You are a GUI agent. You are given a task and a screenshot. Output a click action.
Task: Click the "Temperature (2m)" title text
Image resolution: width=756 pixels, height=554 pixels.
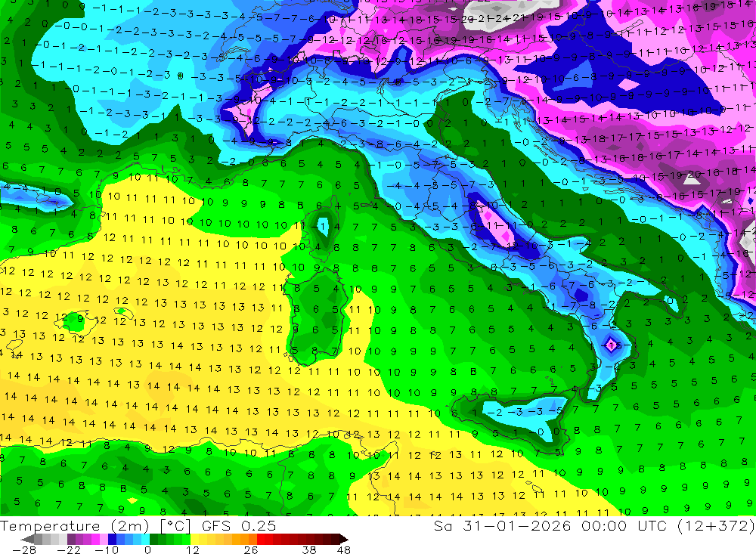pos(75,526)
